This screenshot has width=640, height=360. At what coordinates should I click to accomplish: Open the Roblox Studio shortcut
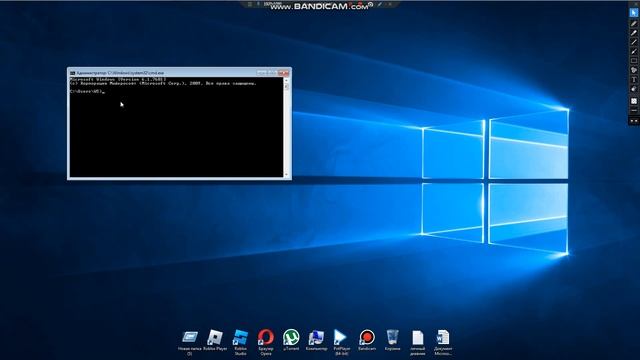tap(240, 342)
